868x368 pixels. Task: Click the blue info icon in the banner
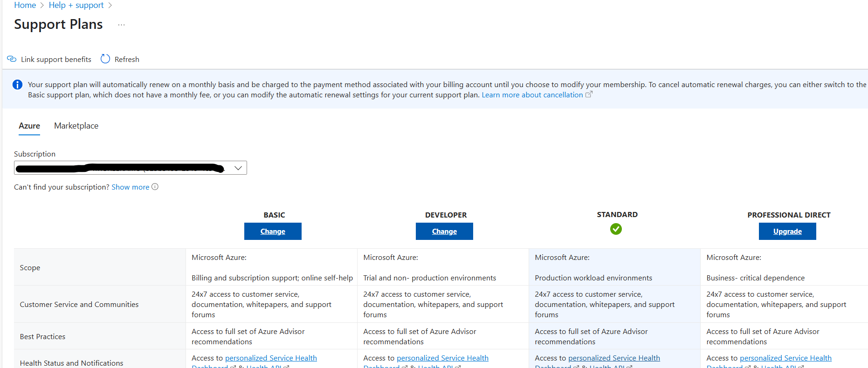coord(17,84)
